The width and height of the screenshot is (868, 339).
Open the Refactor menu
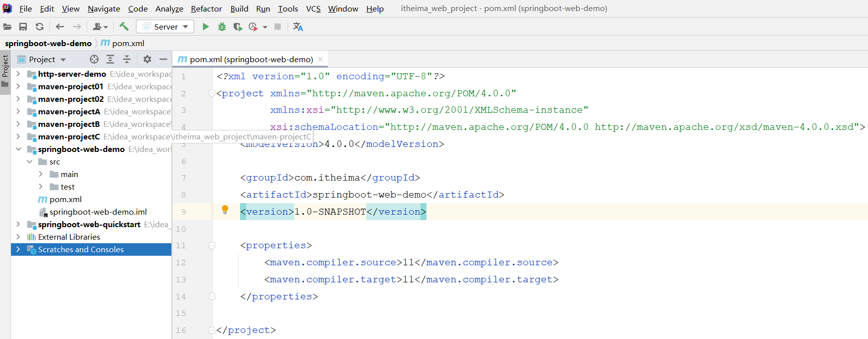coord(206,9)
